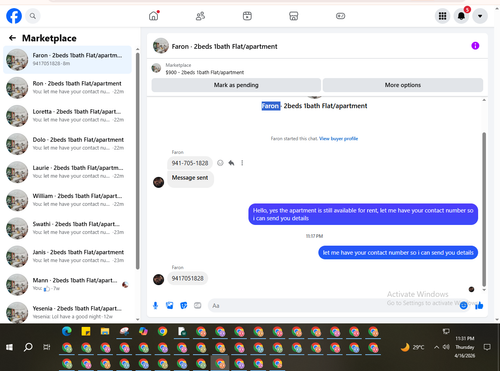Open the Facebook logo home link

(x=14, y=16)
